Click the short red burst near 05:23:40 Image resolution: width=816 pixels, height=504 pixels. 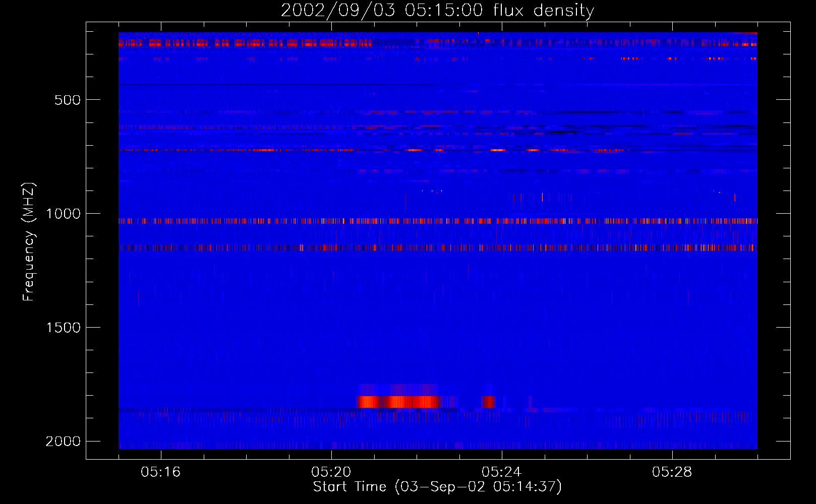tap(488, 402)
